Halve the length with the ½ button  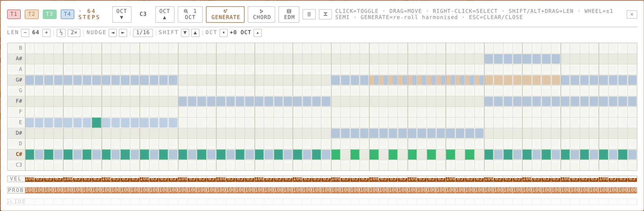point(61,33)
